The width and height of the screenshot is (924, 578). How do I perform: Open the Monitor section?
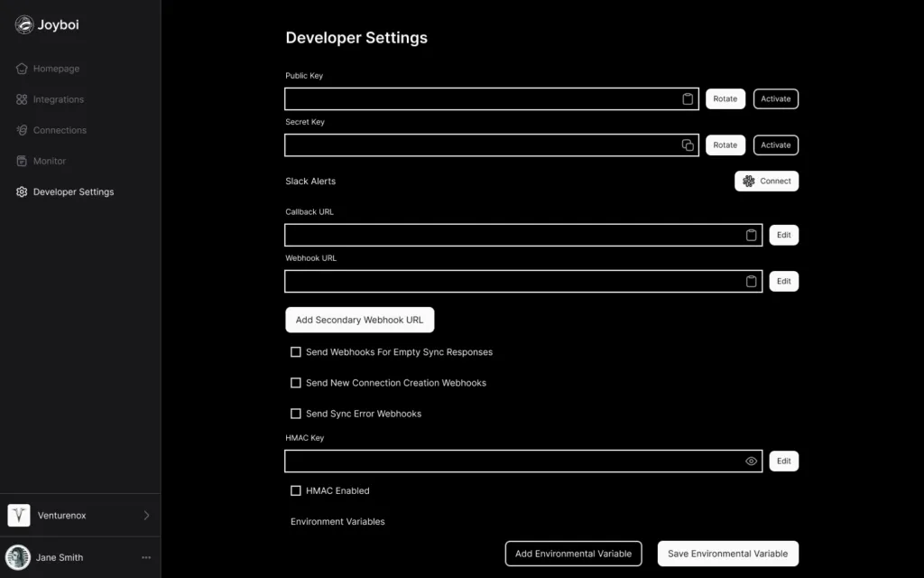50,161
